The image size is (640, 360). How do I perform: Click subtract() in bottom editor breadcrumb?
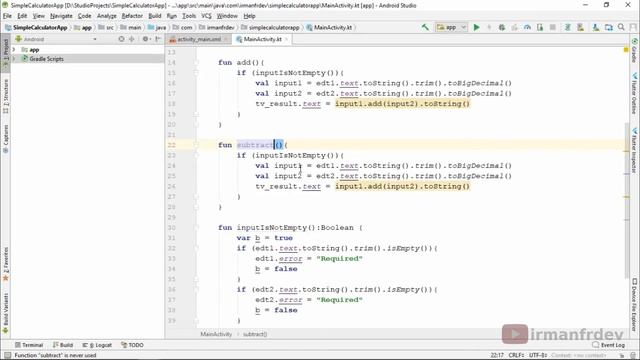click(255, 334)
